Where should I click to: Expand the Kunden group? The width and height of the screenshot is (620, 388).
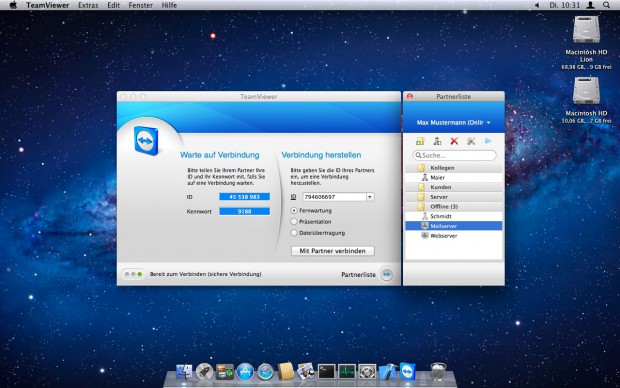[454, 187]
